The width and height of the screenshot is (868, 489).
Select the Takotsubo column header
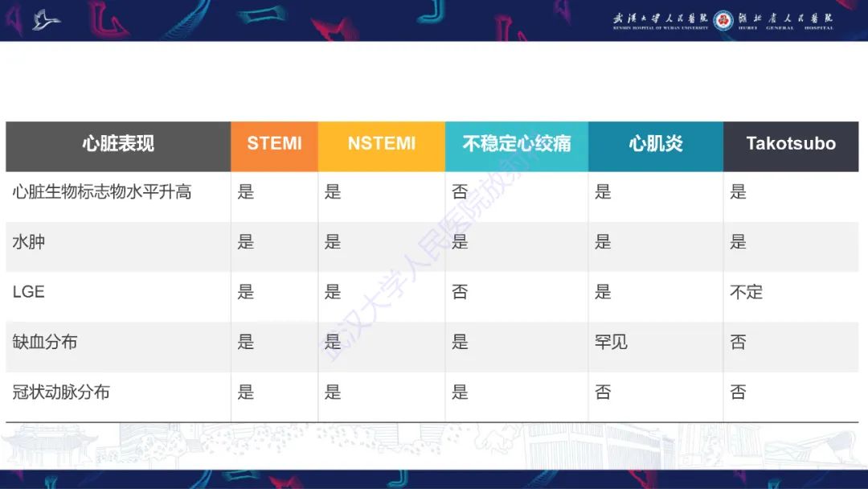coord(791,146)
